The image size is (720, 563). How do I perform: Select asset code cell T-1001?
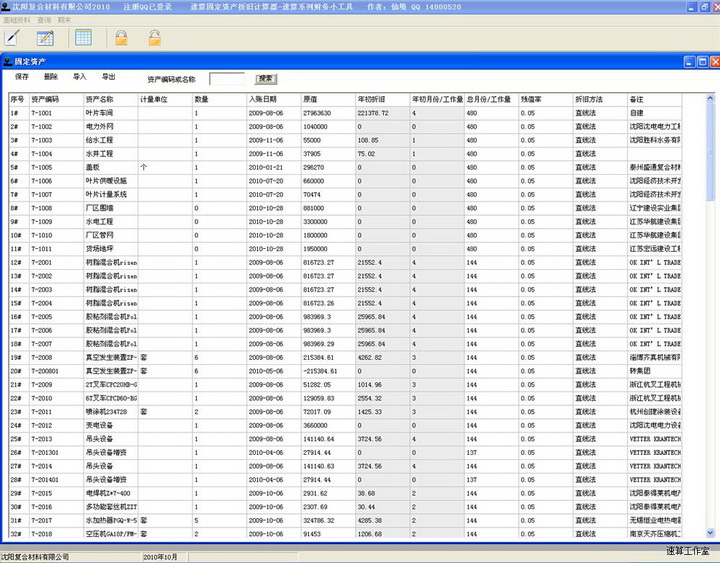pyautogui.click(x=56, y=113)
